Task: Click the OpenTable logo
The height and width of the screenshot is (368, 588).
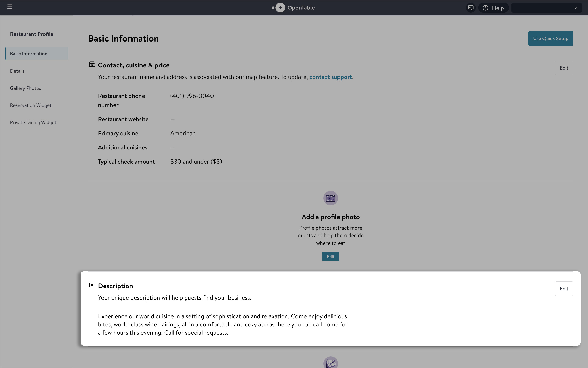Action: pos(294,8)
